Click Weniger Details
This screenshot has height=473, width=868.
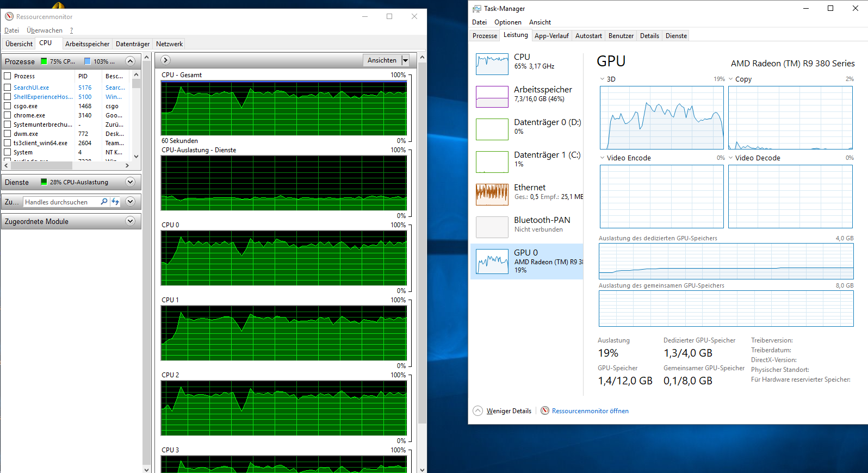tap(509, 411)
